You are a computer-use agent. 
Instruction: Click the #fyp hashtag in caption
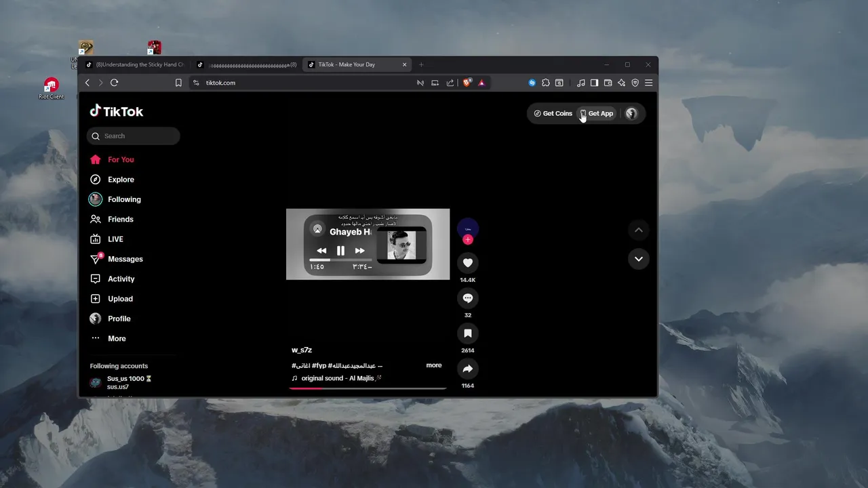319,365
